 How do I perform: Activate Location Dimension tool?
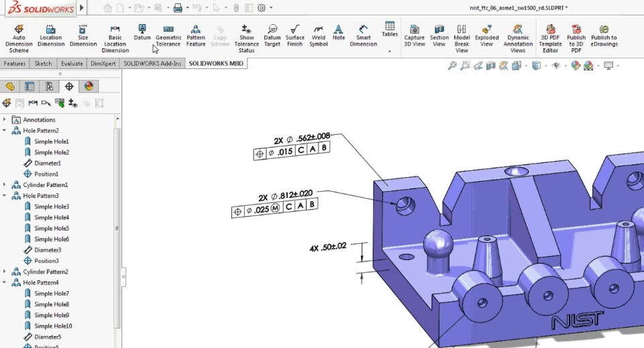click(x=51, y=36)
